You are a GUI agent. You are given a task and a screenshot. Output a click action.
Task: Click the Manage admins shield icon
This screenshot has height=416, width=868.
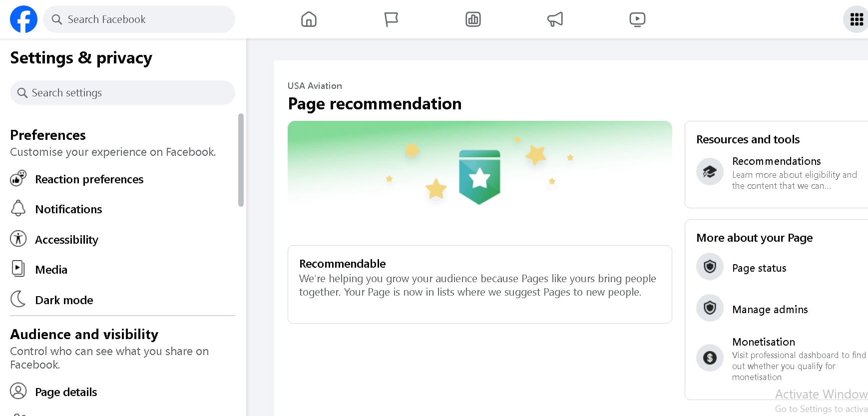(710, 308)
